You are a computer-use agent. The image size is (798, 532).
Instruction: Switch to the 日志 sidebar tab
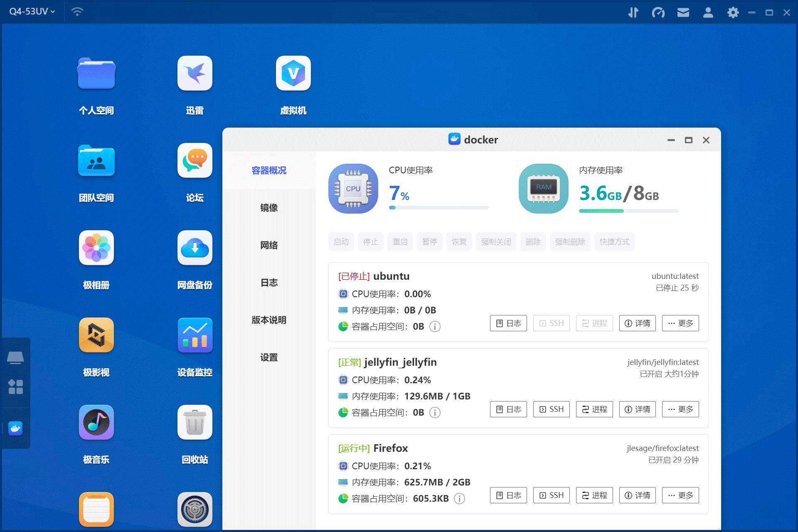[x=269, y=283]
